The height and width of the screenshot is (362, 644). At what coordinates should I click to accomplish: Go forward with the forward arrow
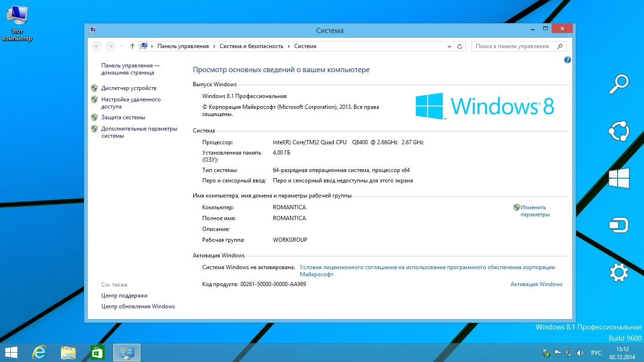(x=110, y=46)
